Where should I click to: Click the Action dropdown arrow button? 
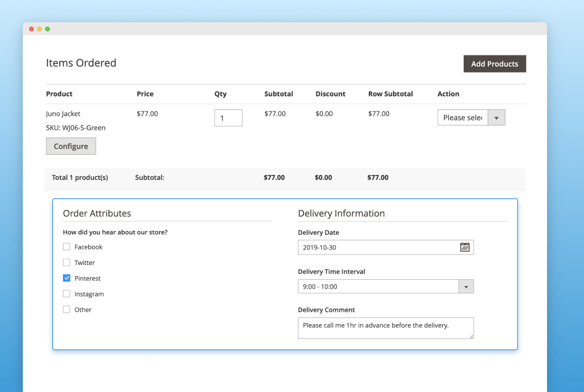[x=496, y=118]
